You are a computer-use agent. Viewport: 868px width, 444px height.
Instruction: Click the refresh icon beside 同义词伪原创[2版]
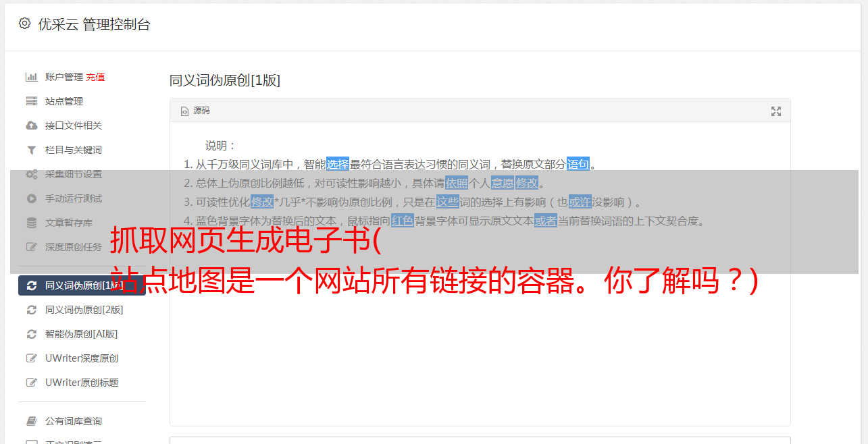[31, 310]
